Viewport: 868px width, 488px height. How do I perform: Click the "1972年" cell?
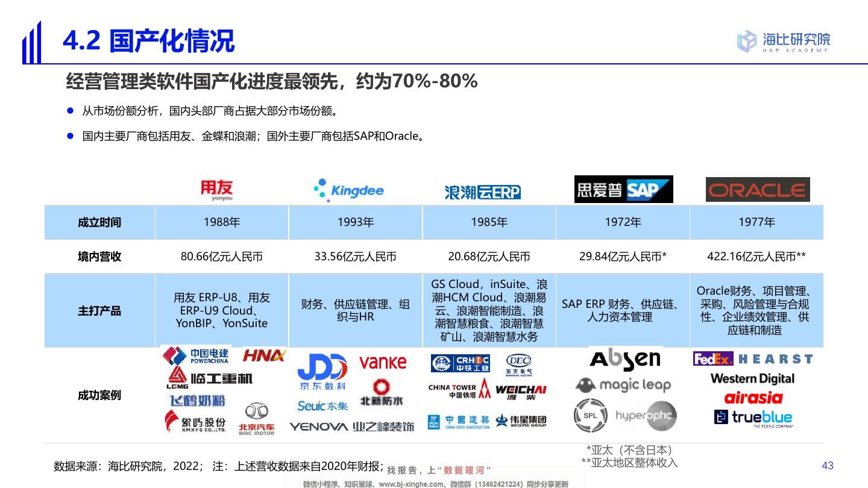point(623,222)
